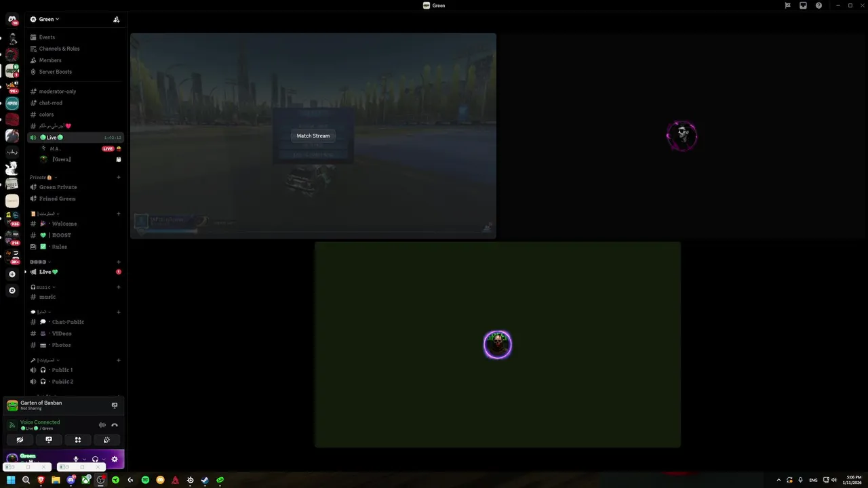Open the Members list item

75,60
